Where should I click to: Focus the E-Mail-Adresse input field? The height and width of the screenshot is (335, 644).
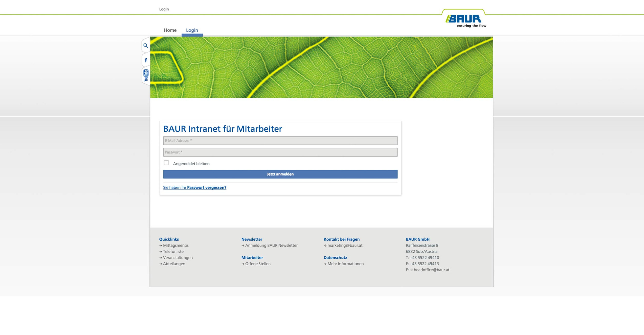tap(280, 141)
